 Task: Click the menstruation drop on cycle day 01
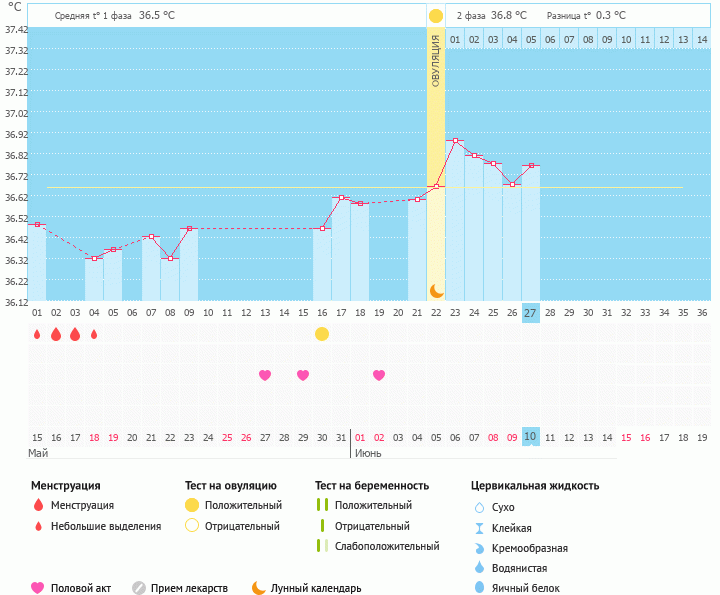pyautogui.click(x=37, y=334)
